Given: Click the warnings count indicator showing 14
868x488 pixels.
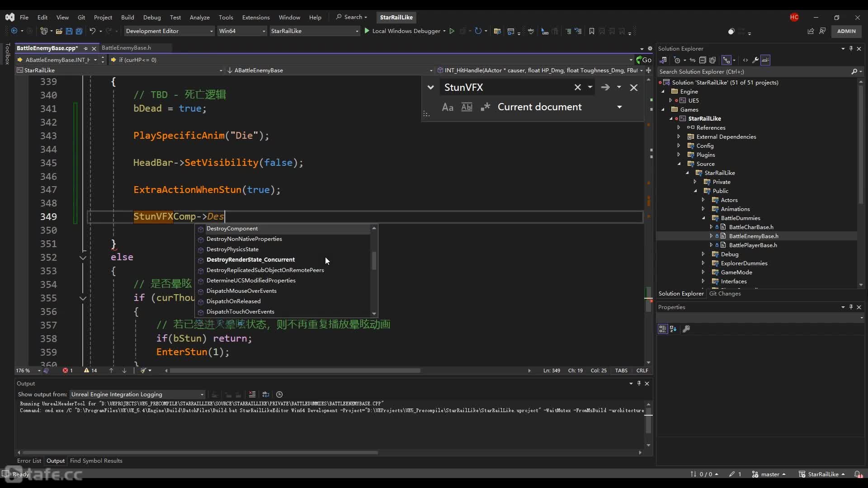Looking at the screenshot, I should click(90, 371).
